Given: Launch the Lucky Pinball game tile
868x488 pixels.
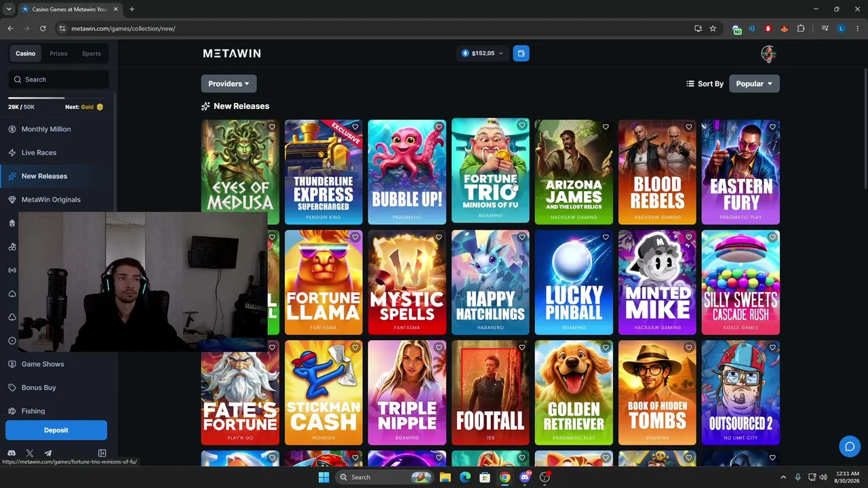Looking at the screenshot, I should [574, 282].
